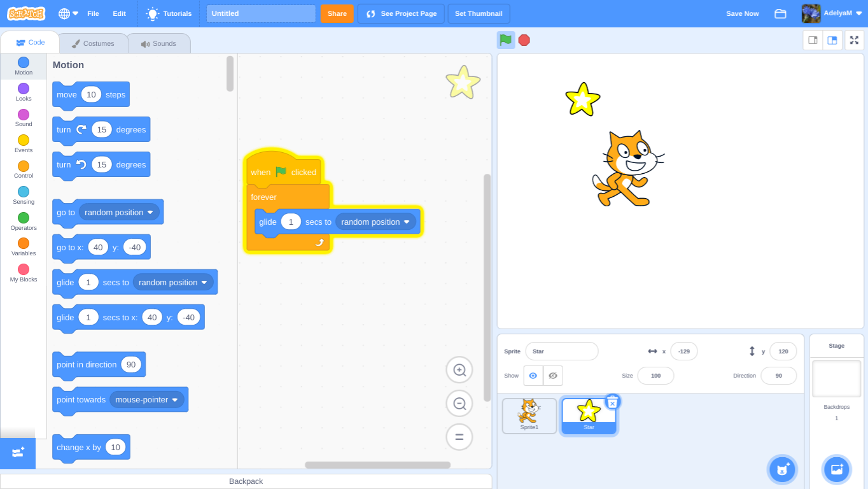Switch to the Code tab
The width and height of the screenshot is (868, 489).
tap(30, 43)
